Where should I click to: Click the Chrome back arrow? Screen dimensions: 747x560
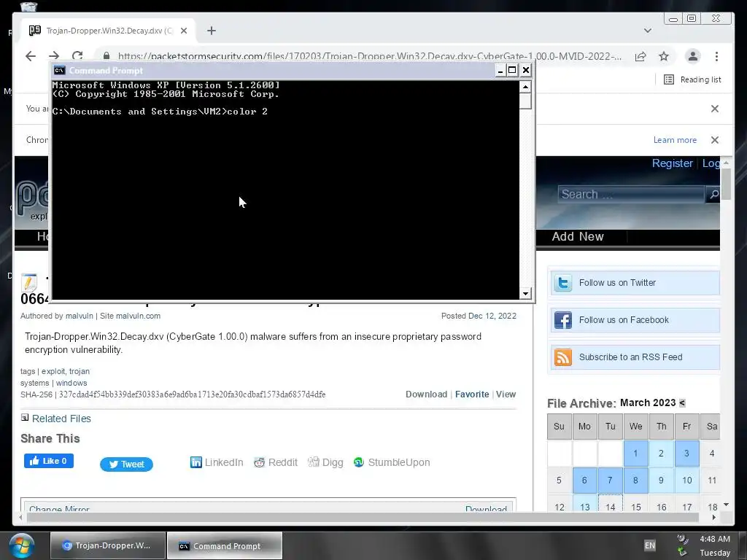pyautogui.click(x=31, y=56)
